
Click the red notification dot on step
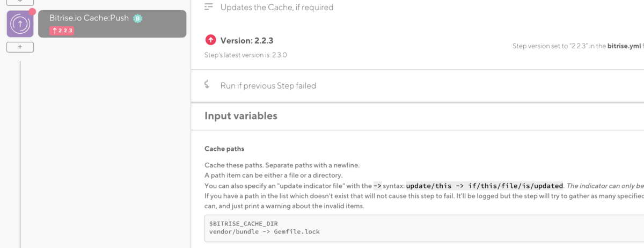point(32,12)
